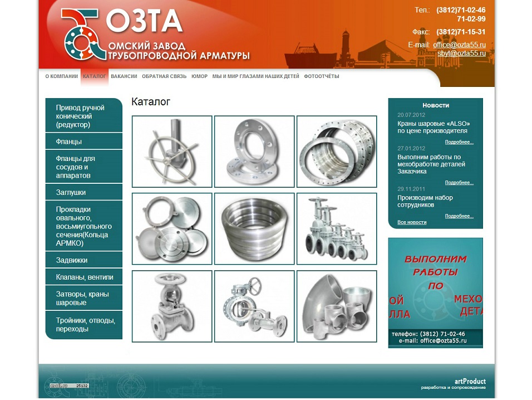Click the ВЫПОЛНИМ РАБОТЫ promotional banner
The height and width of the screenshot is (400, 532).
coord(436,292)
